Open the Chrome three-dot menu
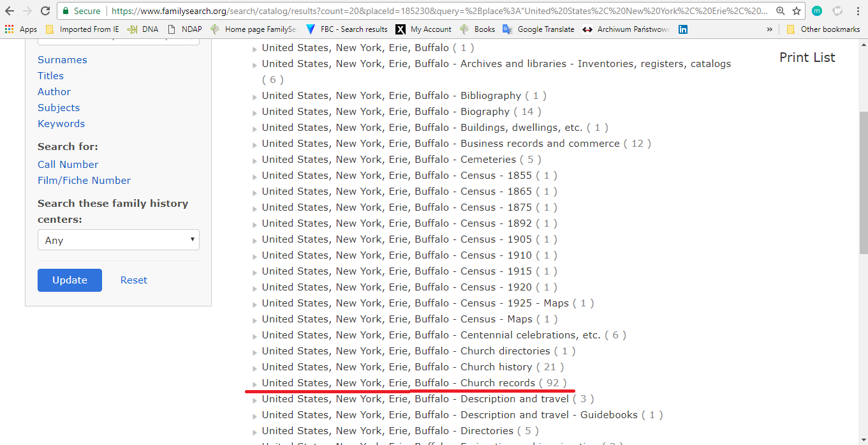 pos(858,11)
